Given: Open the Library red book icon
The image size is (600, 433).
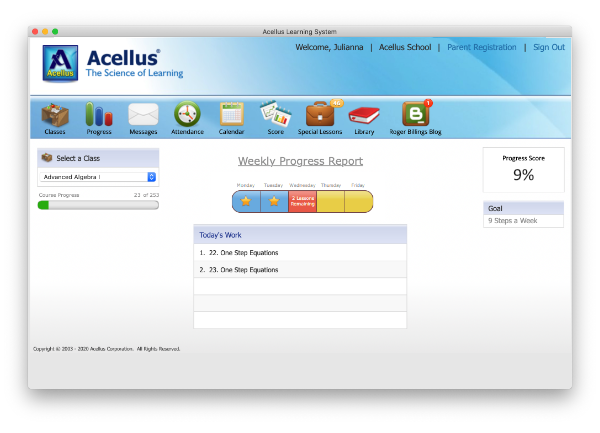Looking at the screenshot, I should pyautogui.click(x=364, y=115).
